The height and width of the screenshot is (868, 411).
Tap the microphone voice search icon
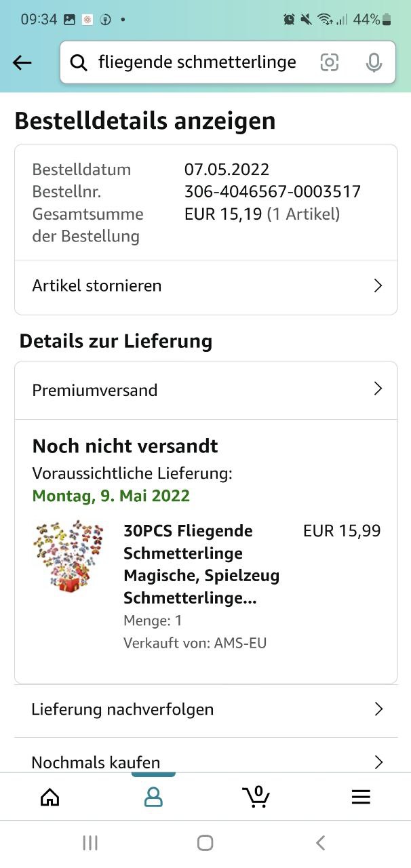point(374,63)
